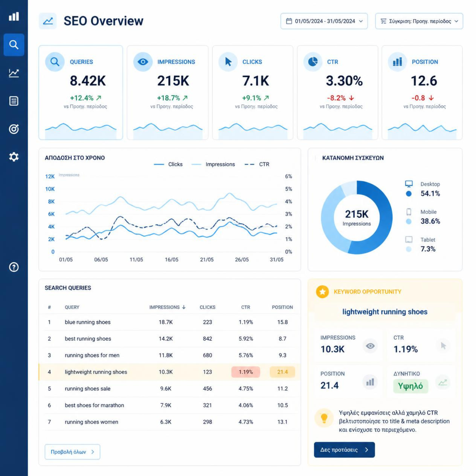Click the CTR card pie chart icon
476x476 pixels.
coord(313,62)
